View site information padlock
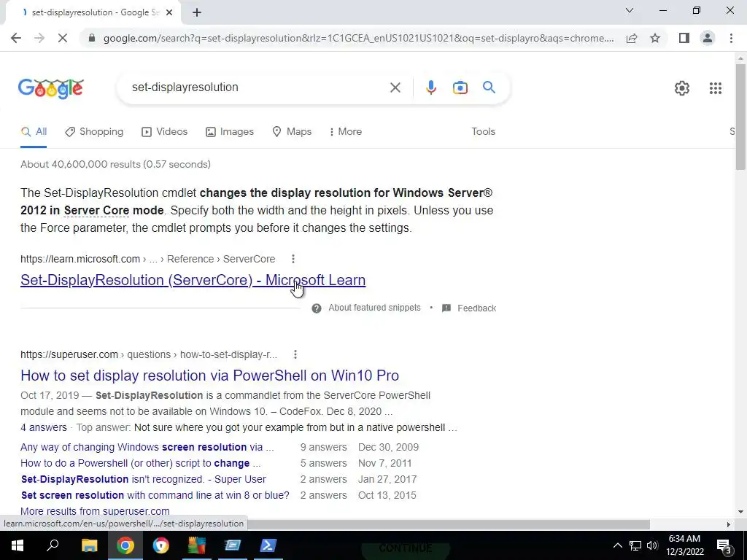Screen dimensions: 747x560 (92, 38)
